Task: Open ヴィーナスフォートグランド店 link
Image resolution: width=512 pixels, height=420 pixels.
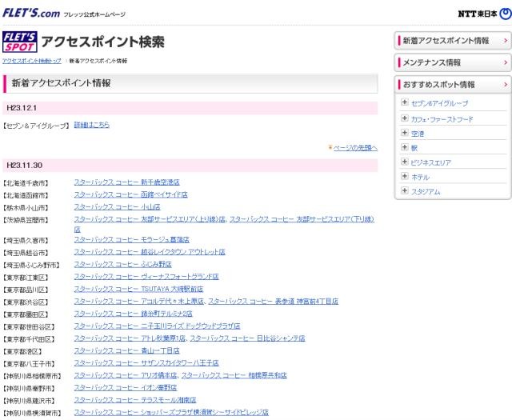Action: (146, 277)
